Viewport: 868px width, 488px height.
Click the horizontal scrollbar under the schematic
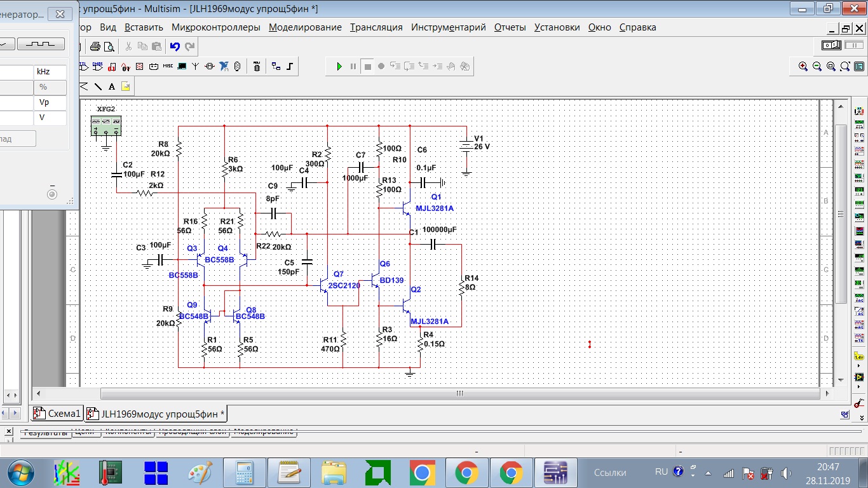click(x=459, y=394)
